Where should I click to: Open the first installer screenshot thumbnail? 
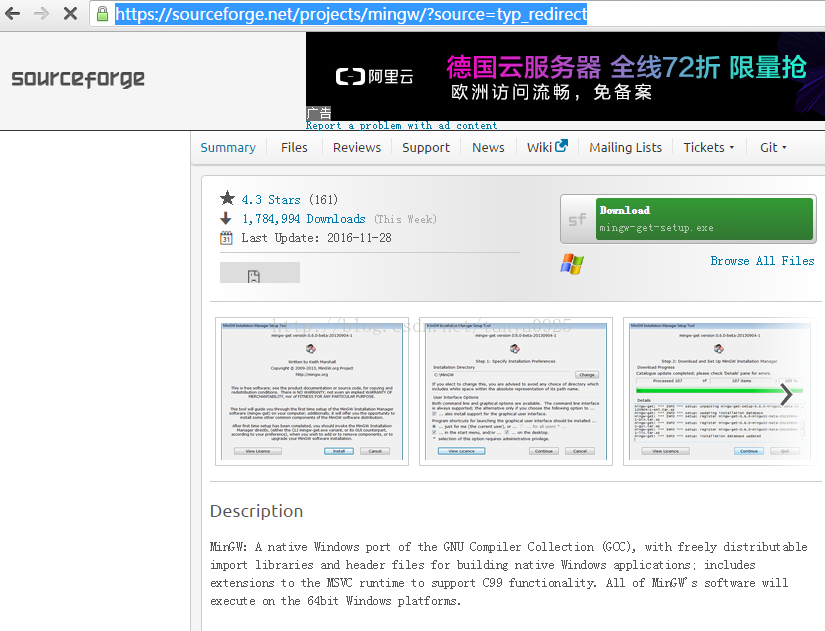tap(312, 392)
